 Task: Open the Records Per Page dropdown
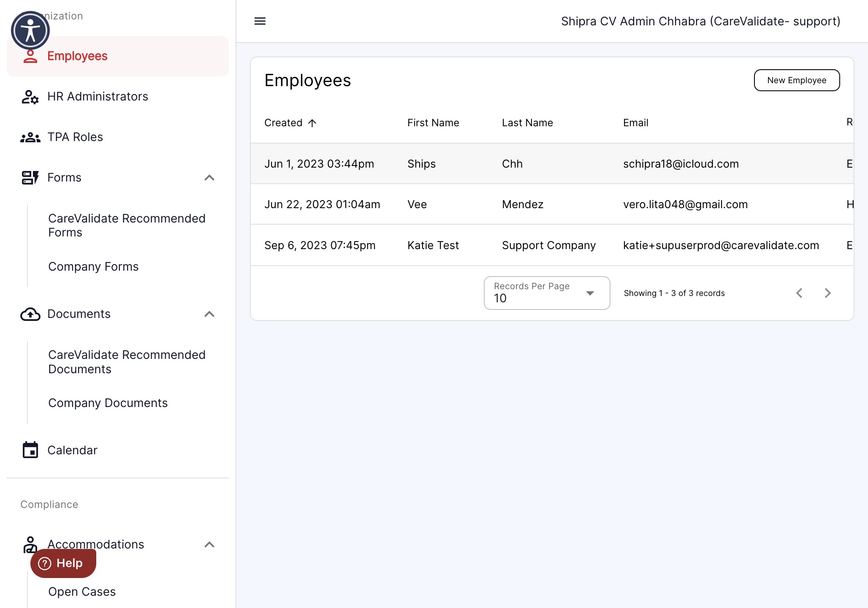[x=547, y=293]
